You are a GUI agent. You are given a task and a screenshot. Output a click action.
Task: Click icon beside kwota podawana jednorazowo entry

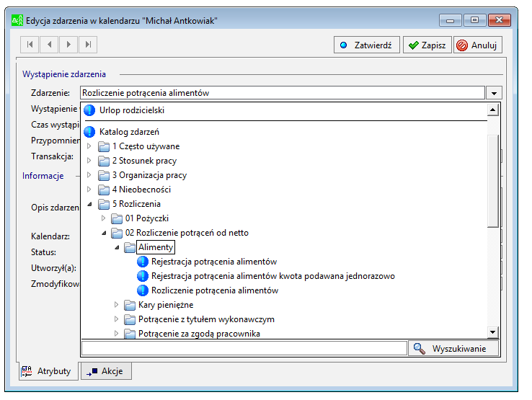(x=143, y=276)
